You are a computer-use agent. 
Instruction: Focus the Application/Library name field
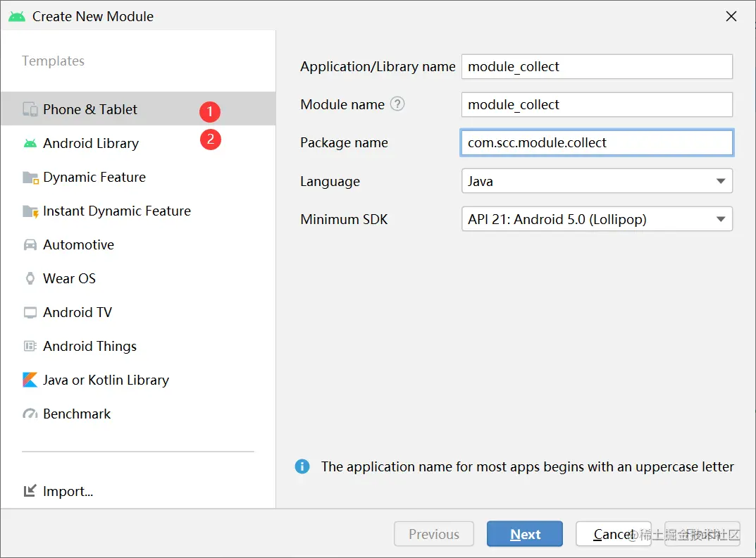pos(597,67)
